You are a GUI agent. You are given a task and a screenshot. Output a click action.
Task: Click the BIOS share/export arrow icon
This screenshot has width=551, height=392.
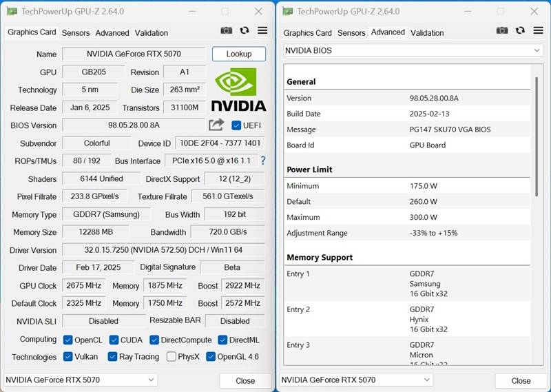pos(216,125)
